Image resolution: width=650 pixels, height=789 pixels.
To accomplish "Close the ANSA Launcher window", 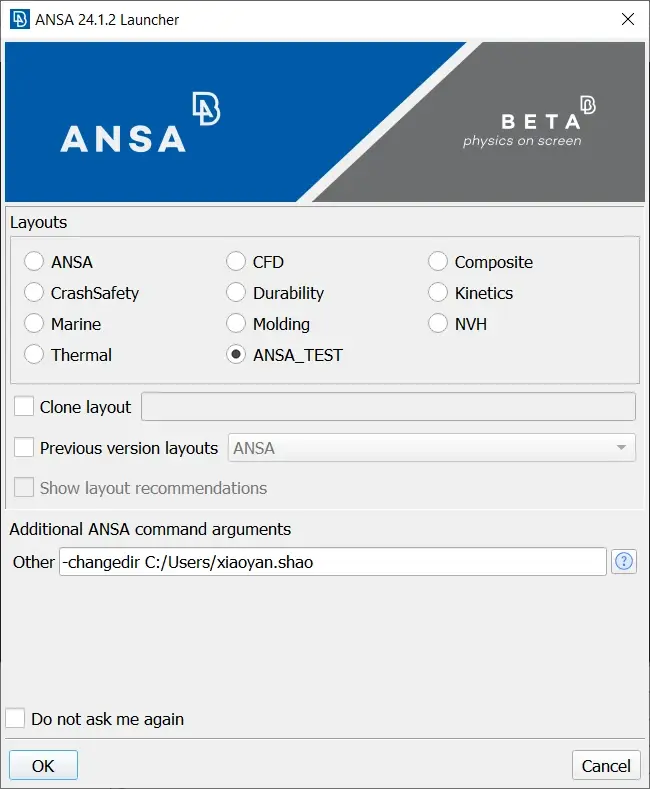I will click(x=627, y=19).
